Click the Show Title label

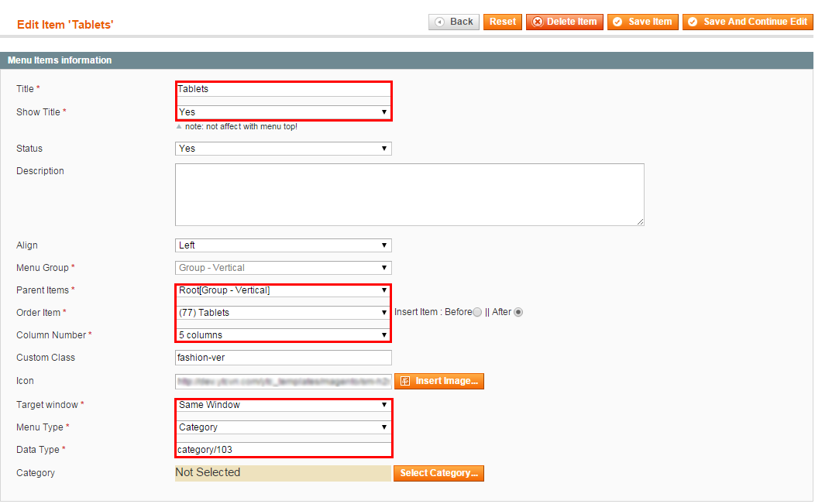pyautogui.click(x=39, y=112)
